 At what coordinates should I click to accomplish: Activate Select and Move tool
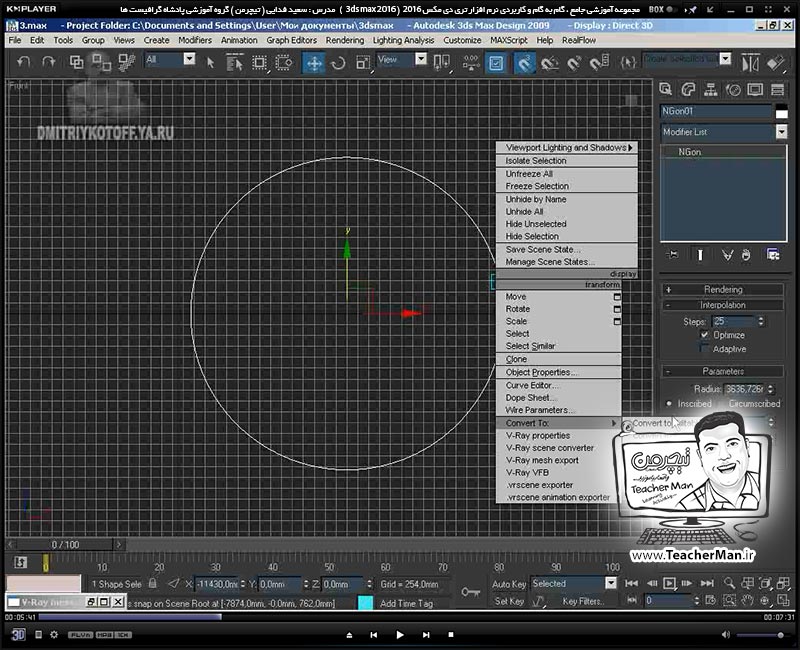pyautogui.click(x=314, y=63)
